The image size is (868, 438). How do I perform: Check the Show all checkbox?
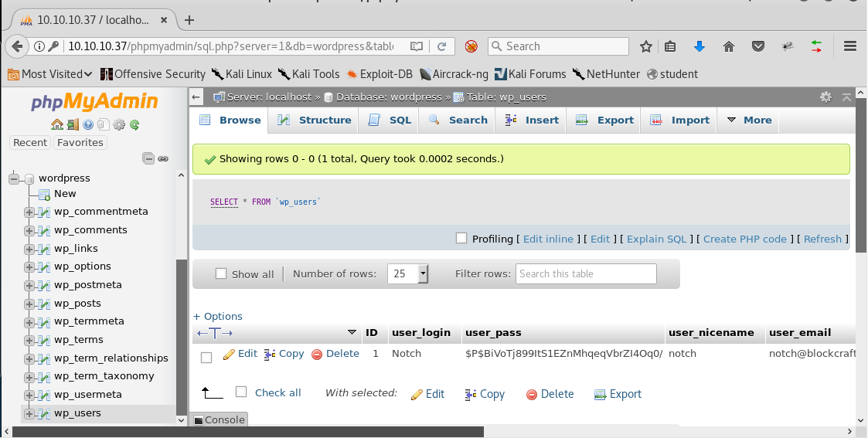click(221, 273)
